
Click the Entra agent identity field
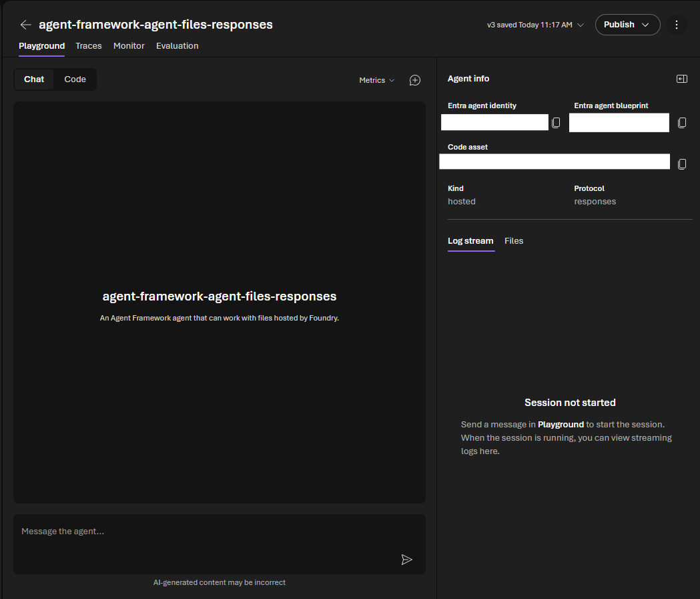494,122
